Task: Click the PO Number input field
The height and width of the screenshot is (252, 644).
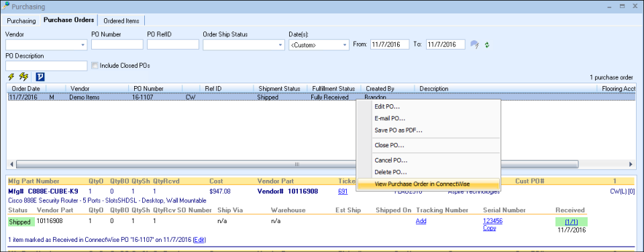Action: (x=117, y=44)
